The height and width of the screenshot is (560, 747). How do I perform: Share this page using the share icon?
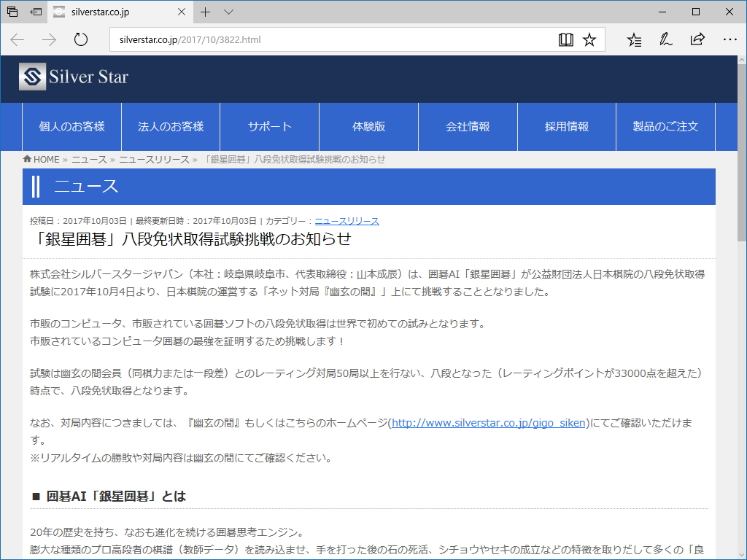(697, 39)
